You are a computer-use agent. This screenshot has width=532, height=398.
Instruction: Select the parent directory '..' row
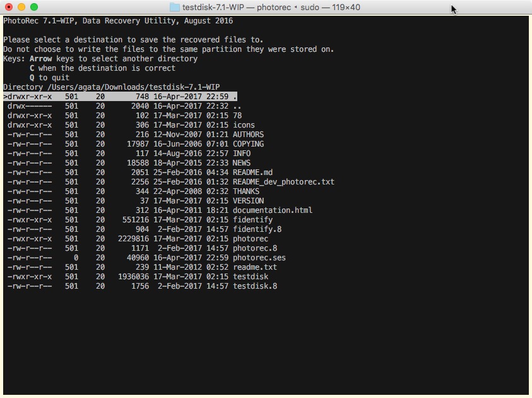(x=124, y=106)
